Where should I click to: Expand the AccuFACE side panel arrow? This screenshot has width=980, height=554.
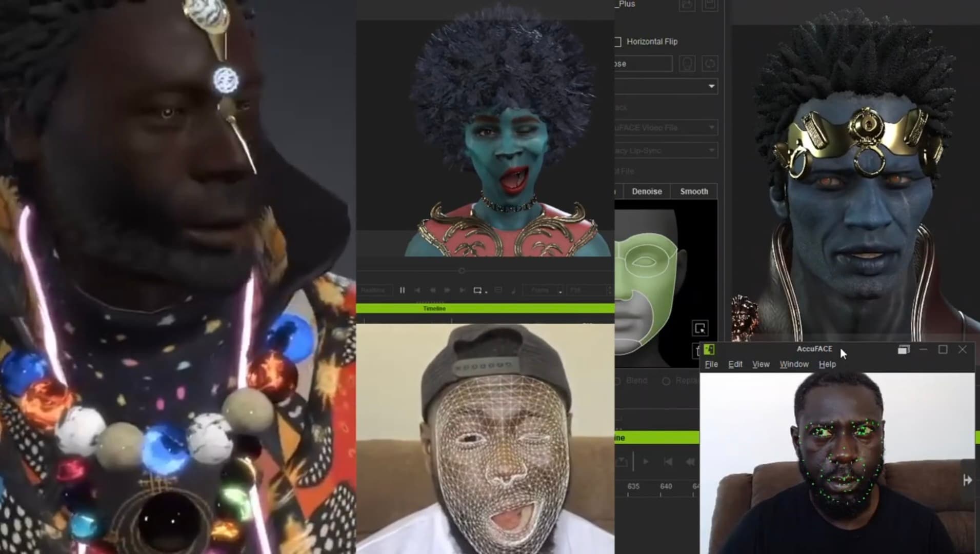(x=967, y=480)
